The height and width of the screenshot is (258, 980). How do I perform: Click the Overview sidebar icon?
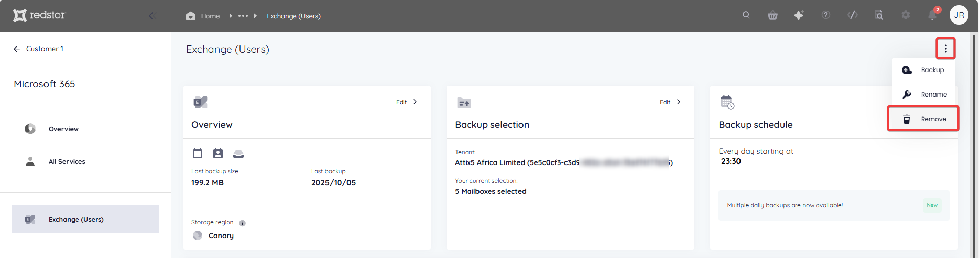[x=30, y=129]
